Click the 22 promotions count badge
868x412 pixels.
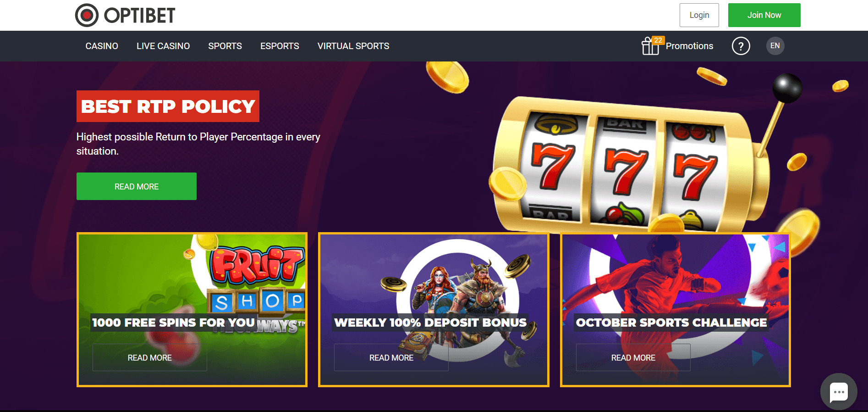click(658, 40)
